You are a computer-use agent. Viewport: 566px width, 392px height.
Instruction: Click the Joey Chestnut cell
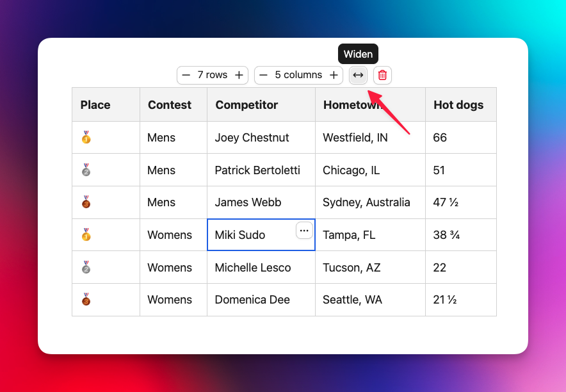pos(261,138)
